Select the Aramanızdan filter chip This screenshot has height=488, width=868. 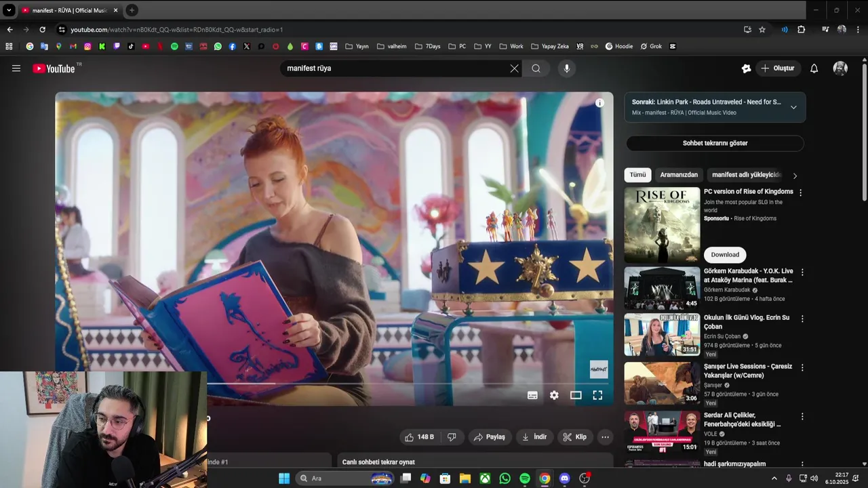click(679, 175)
